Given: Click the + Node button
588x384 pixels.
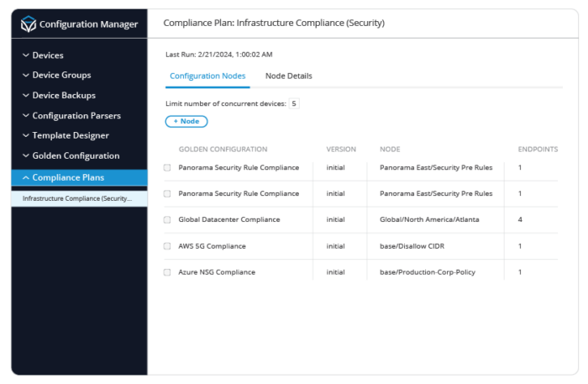Looking at the screenshot, I should click(x=186, y=121).
